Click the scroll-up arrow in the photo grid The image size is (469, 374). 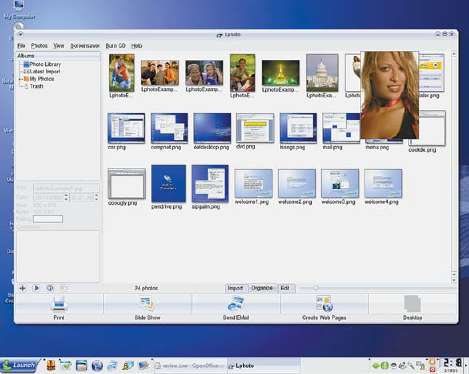454,54
